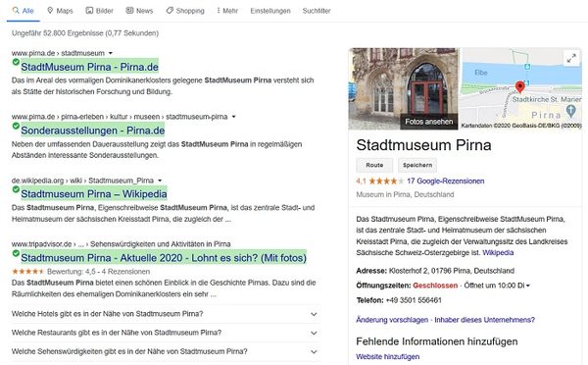Open the Shopping tab

coord(185,11)
